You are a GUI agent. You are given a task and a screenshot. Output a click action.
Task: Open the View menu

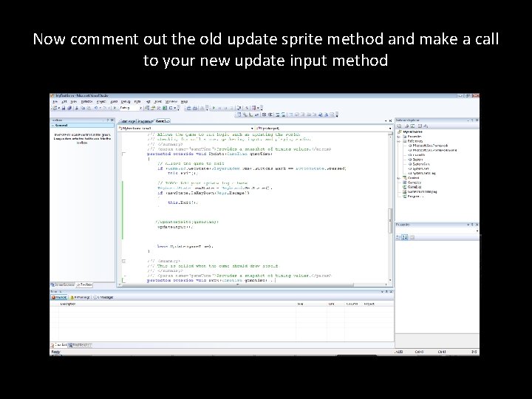tap(73, 101)
